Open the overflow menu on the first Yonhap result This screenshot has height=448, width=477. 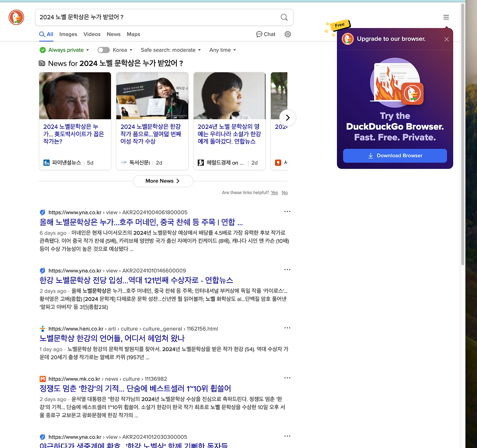pyautogui.click(x=287, y=211)
